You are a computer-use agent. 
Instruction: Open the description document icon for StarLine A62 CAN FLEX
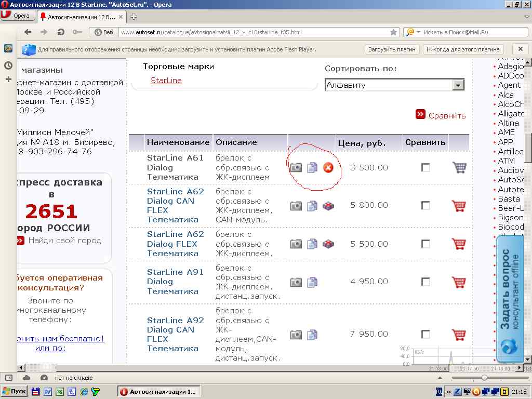pyautogui.click(x=312, y=206)
